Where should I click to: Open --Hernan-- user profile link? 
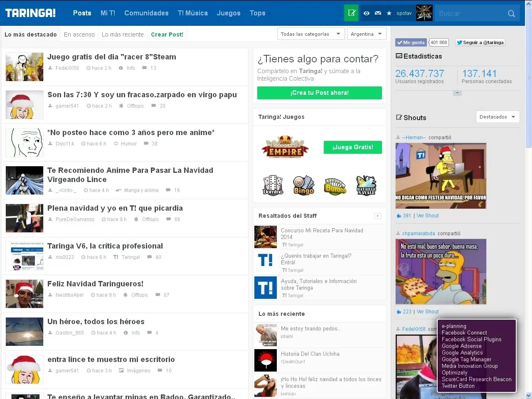[x=414, y=138]
